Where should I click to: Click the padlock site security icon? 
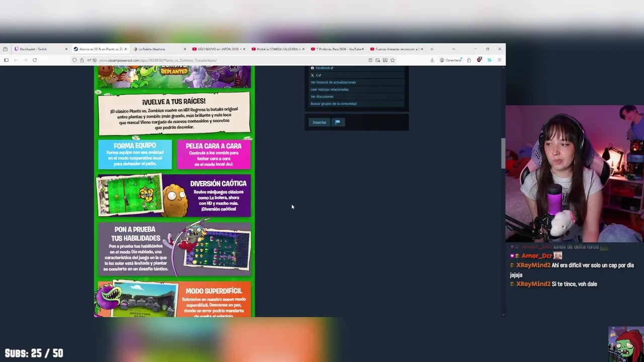click(x=82, y=60)
